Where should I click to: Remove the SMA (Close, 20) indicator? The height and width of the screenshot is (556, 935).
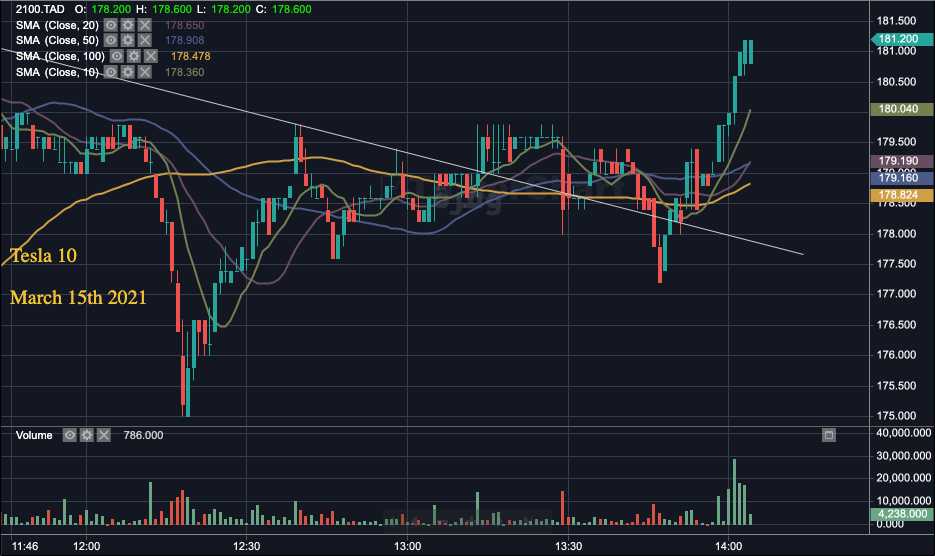click(x=145, y=25)
